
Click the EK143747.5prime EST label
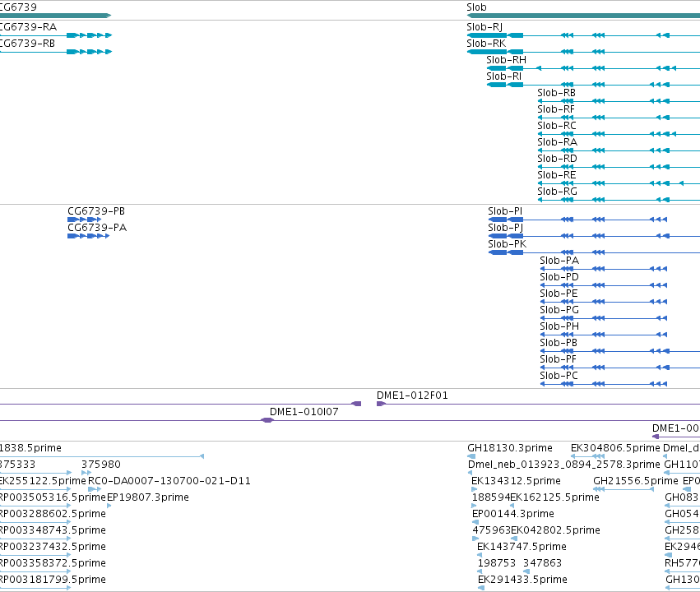tap(522, 547)
